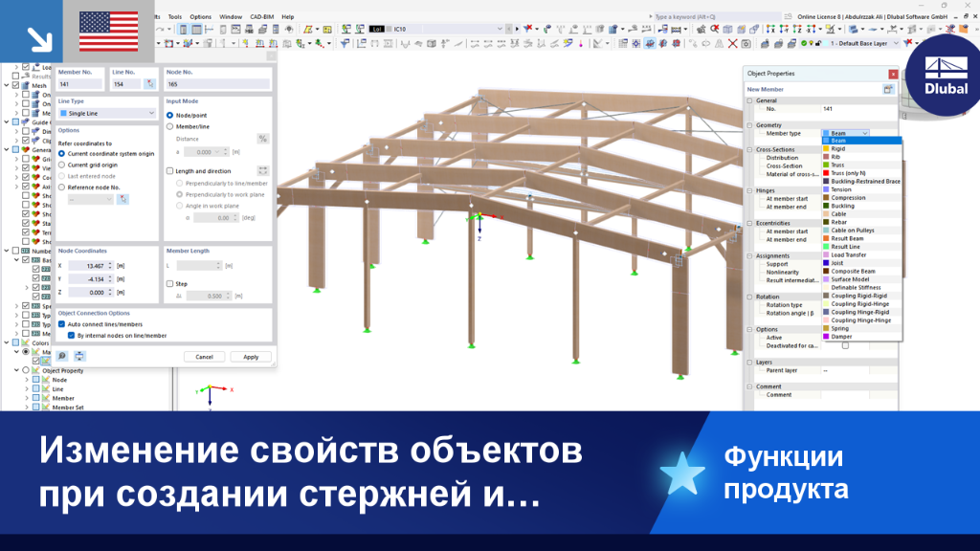Screen dimensions: 980x551
Task: Select the Member/line input mode
Action: tap(170, 127)
